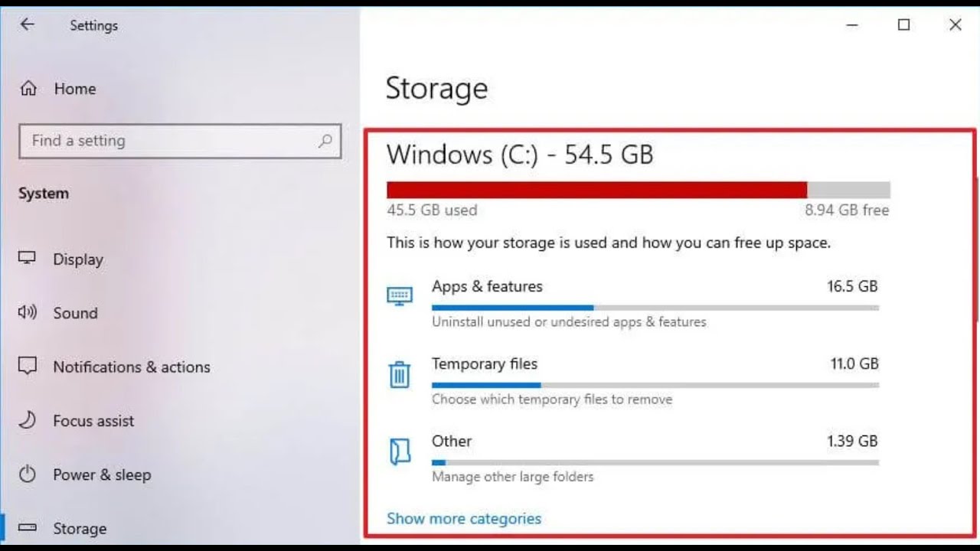Click the Home house icon

[28, 89]
